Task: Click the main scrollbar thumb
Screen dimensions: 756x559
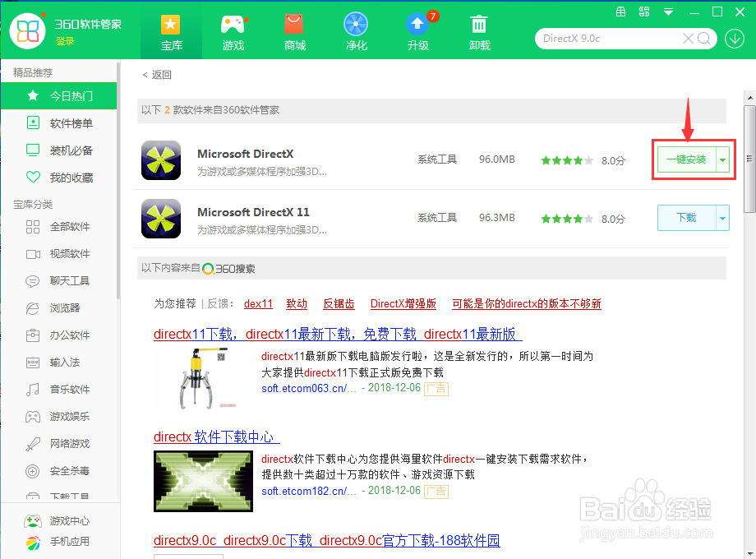Action: 749,159
